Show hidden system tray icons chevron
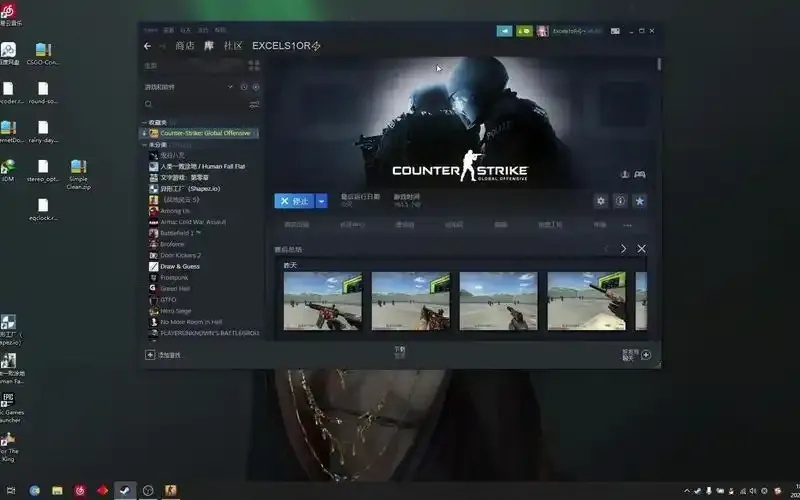800x500 pixels. [x=687, y=491]
